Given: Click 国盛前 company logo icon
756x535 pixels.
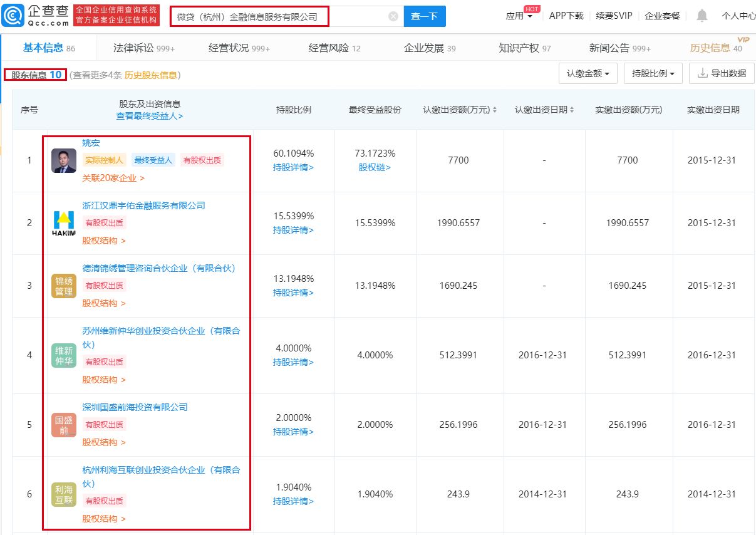Looking at the screenshot, I should [x=64, y=425].
